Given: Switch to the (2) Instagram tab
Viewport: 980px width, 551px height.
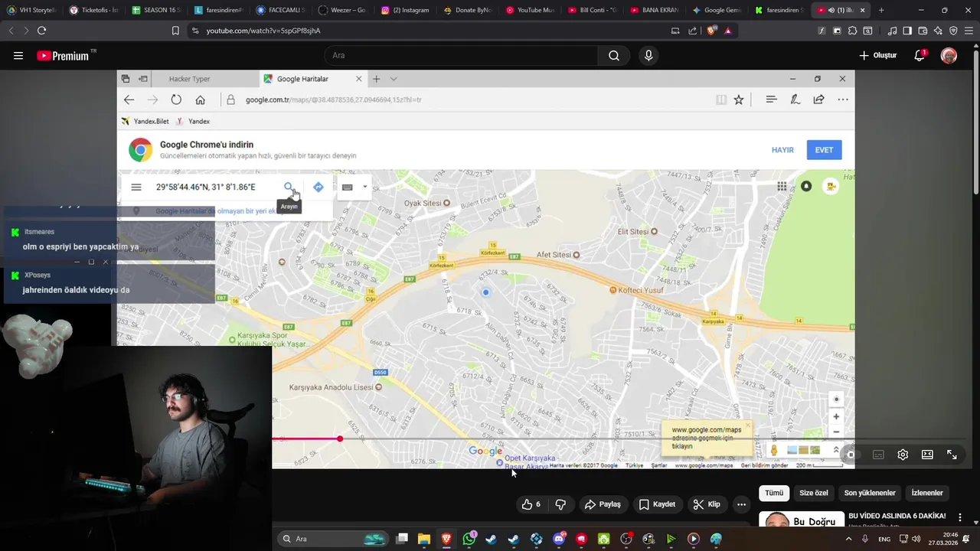Looking at the screenshot, I should click(x=406, y=10).
